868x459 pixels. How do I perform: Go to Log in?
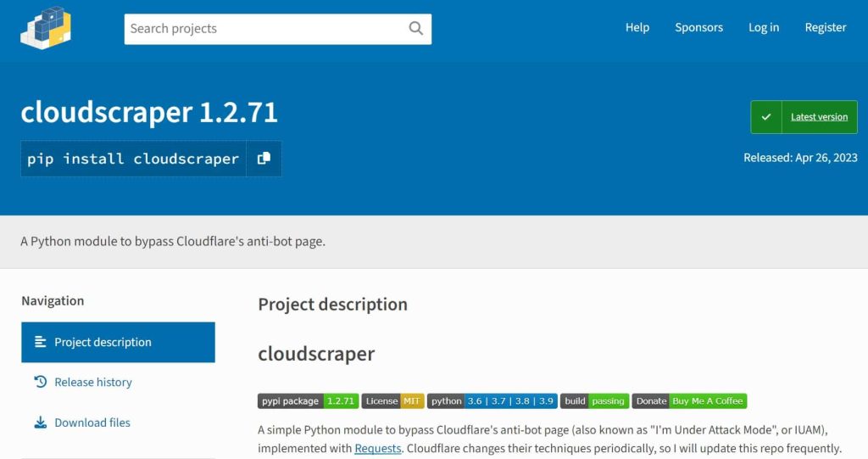[764, 27]
